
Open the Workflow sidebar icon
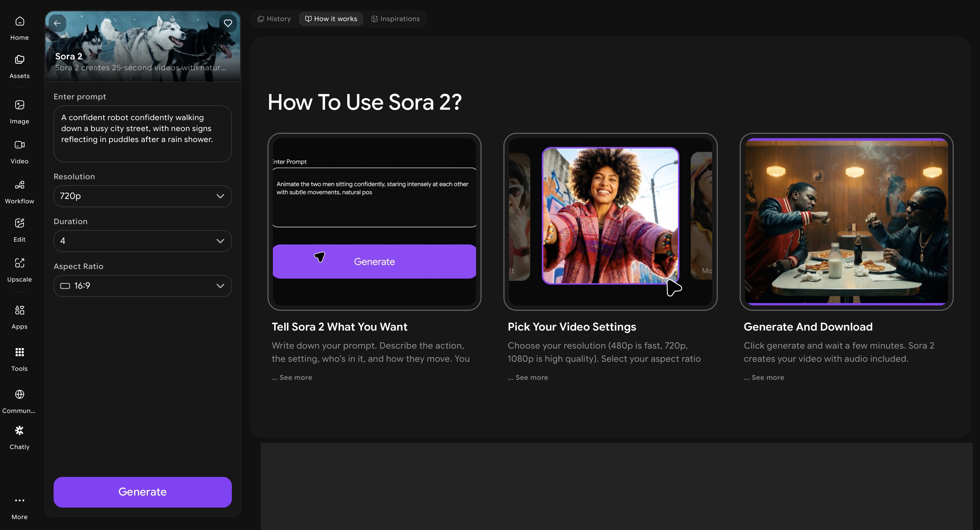click(x=19, y=185)
